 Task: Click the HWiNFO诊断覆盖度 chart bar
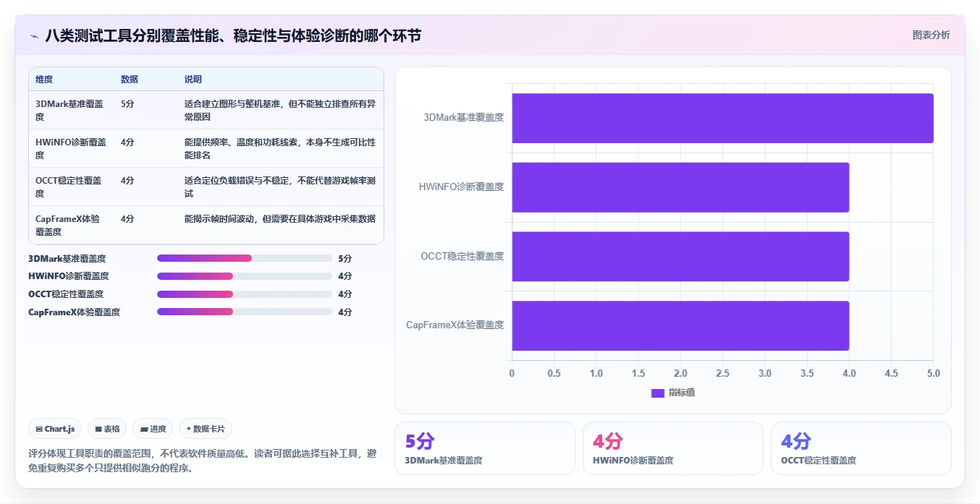tap(680, 187)
